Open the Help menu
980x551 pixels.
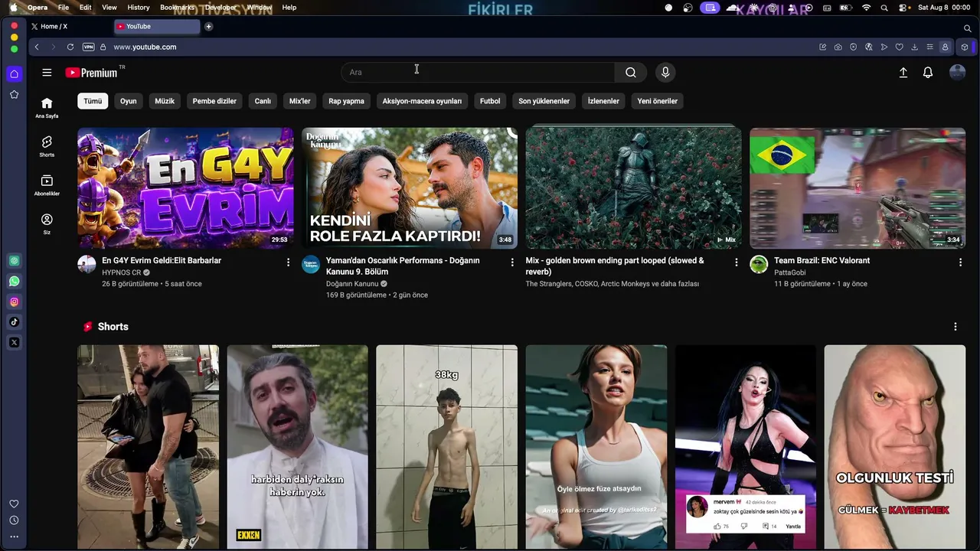(x=289, y=8)
